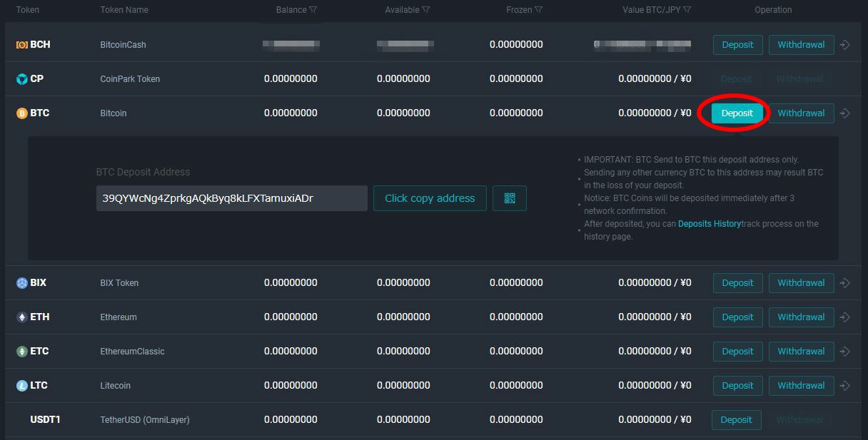Click the BitcoinCash token name

pyautogui.click(x=123, y=45)
